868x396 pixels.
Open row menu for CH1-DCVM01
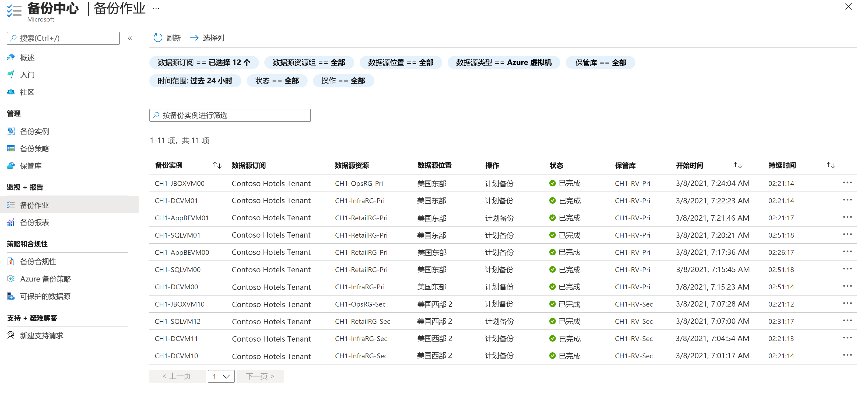point(847,200)
